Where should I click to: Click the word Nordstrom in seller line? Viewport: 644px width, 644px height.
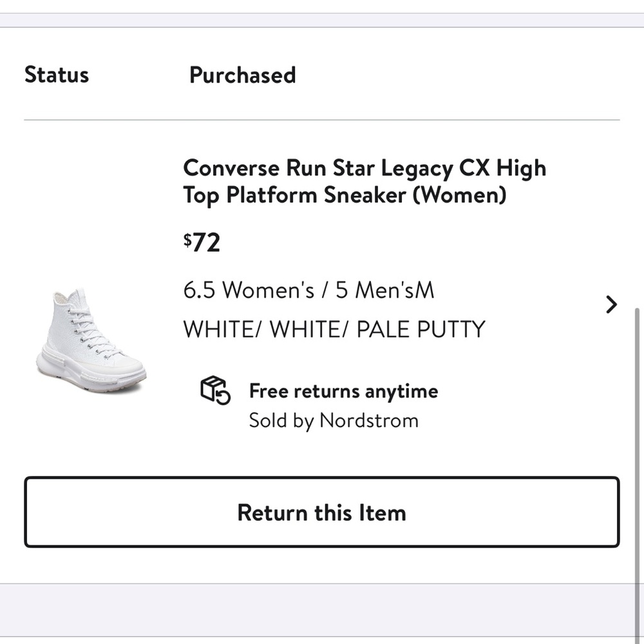tap(369, 421)
